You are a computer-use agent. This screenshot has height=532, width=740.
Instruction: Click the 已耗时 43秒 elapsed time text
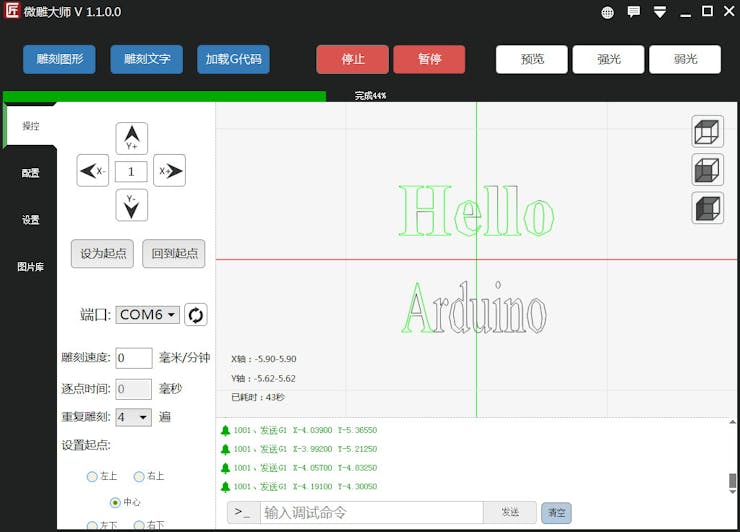[x=258, y=397]
